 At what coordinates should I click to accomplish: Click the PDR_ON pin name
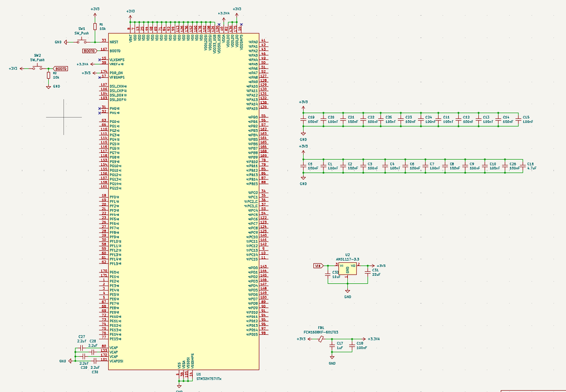(x=116, y=73)
